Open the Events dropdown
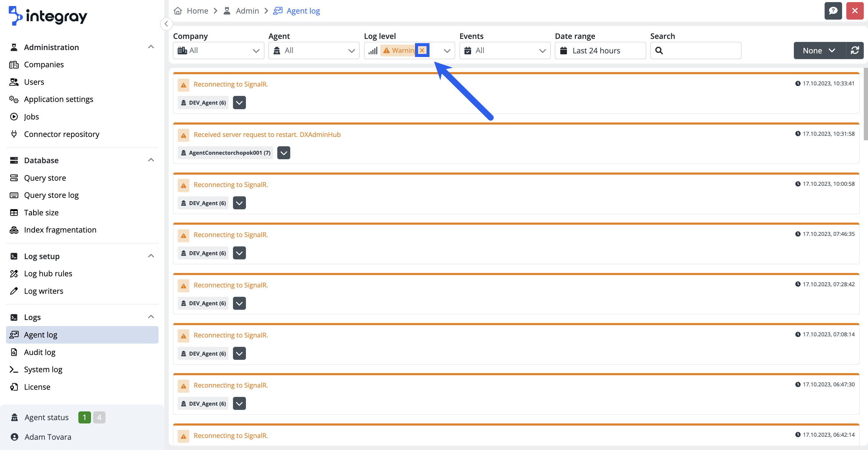The image size is (868, 450). (x=505, y=51)
